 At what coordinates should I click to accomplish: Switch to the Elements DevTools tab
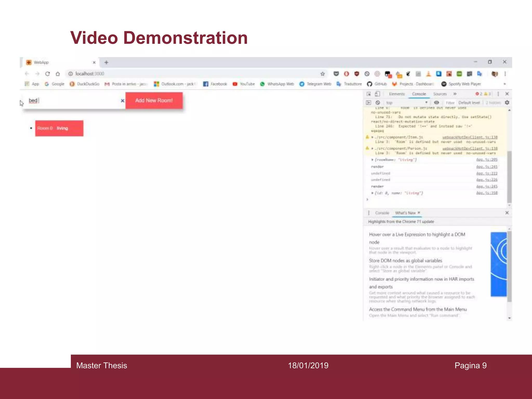pos(397,94)
